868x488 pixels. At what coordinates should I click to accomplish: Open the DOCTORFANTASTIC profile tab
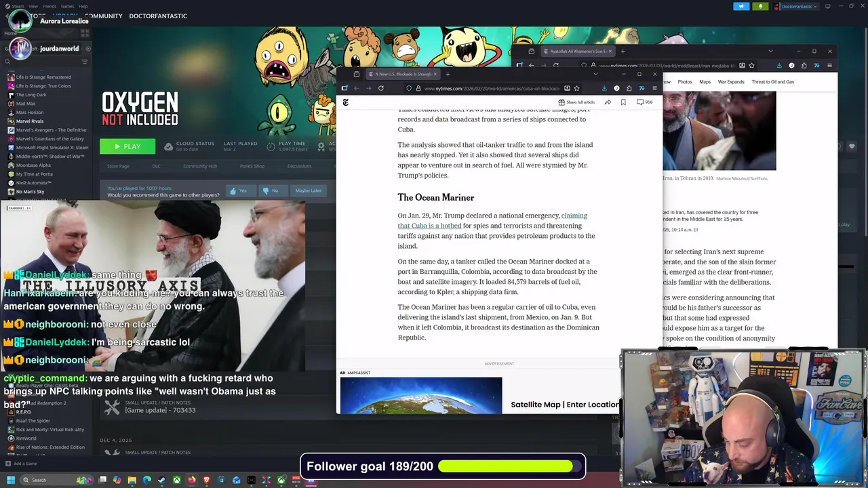158,16
